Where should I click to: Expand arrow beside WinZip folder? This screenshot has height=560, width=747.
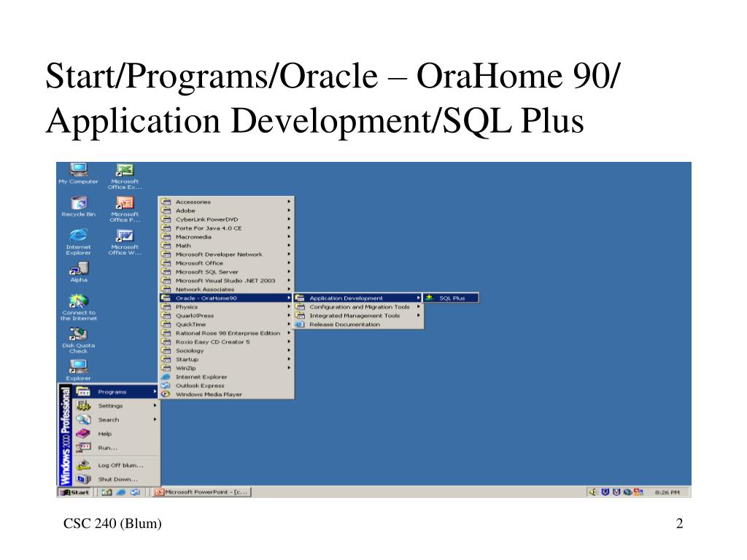point(289,367)
